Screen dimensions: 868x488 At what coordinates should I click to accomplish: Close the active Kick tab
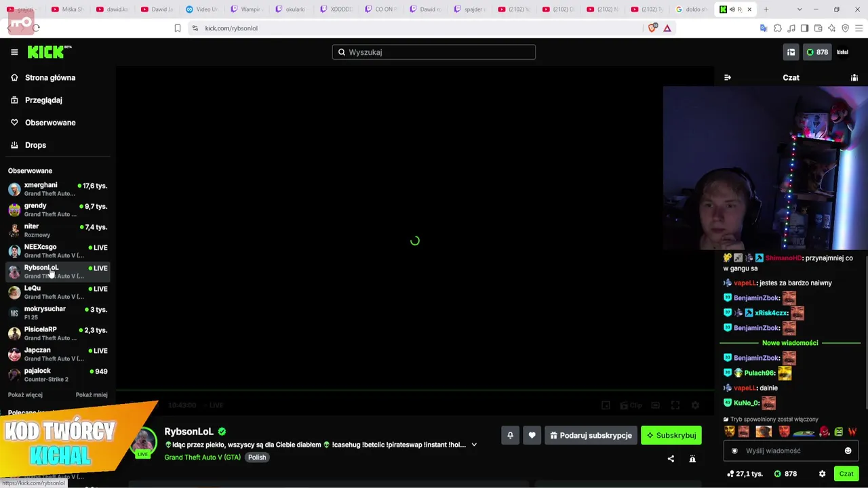[749, 9]
